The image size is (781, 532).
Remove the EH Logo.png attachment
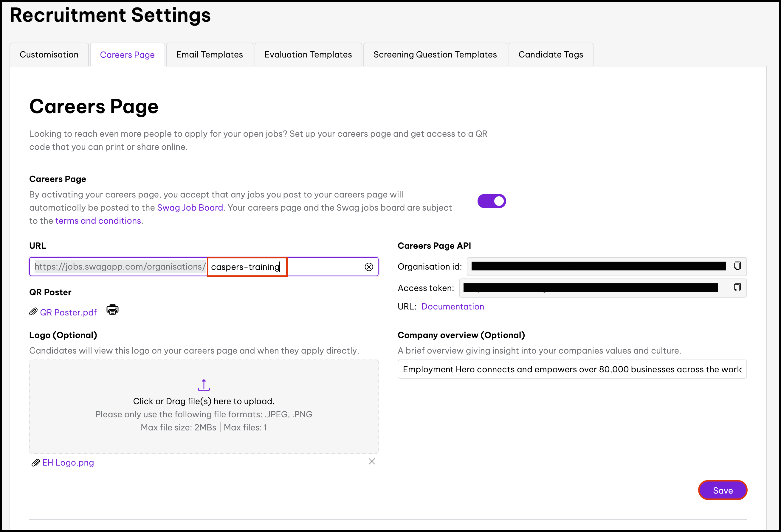pos(372,461)
